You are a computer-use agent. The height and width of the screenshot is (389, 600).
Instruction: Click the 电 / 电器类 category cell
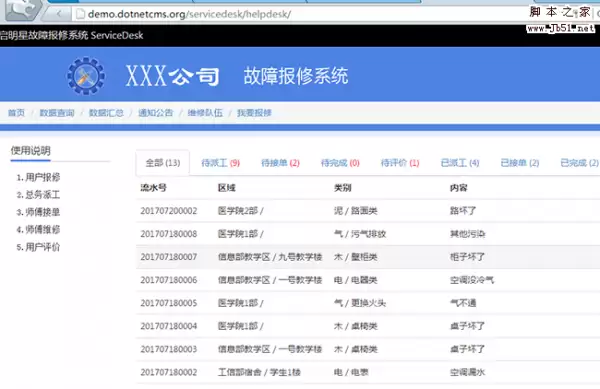click(355, 280)
